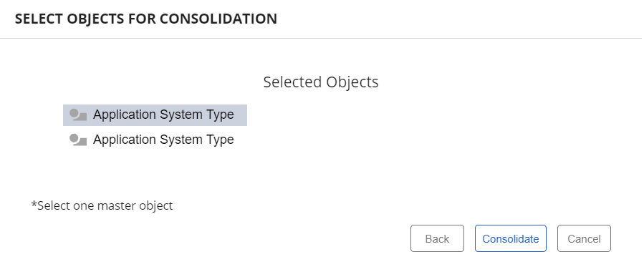This screenshot has height=272, width=644.
Task: Choose the second Application System Type as master
Action: click(x=155, y=140)
